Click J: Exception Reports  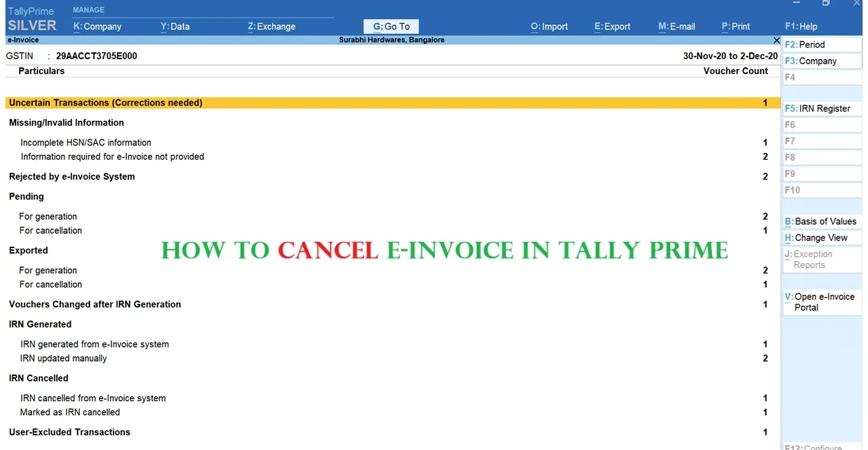pos(822,260)
